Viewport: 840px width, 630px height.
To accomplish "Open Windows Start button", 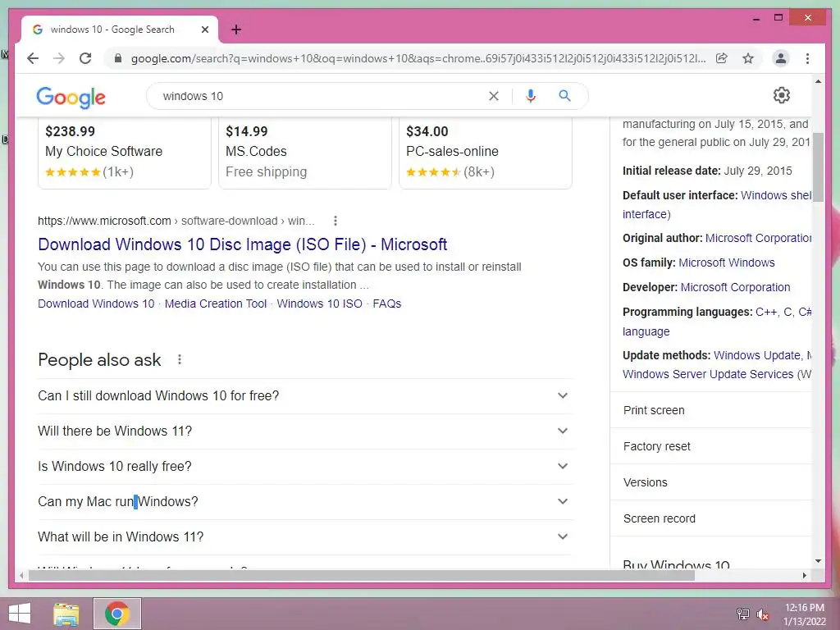I will click(x=20, y=614).
